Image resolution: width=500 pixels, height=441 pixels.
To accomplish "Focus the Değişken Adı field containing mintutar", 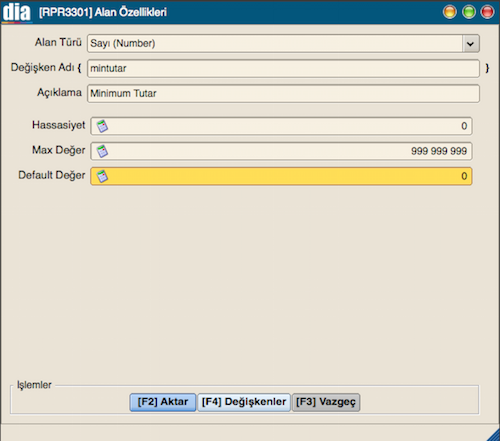I will click(x=283, y=68).
